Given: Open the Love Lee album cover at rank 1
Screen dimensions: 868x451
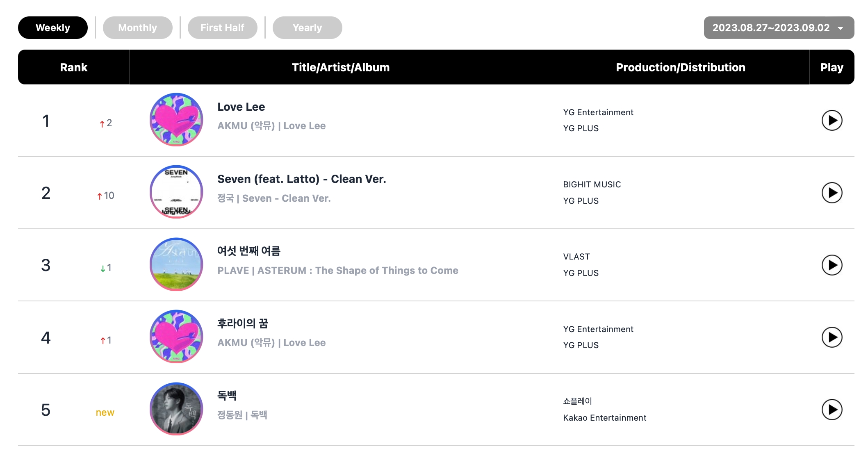Looking at the screenshot, I should (176, 120).
